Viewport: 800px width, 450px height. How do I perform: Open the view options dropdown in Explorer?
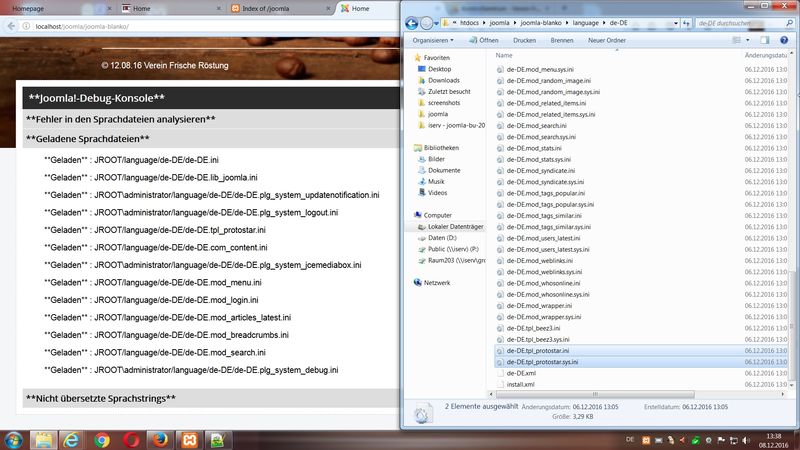point(749,40)
